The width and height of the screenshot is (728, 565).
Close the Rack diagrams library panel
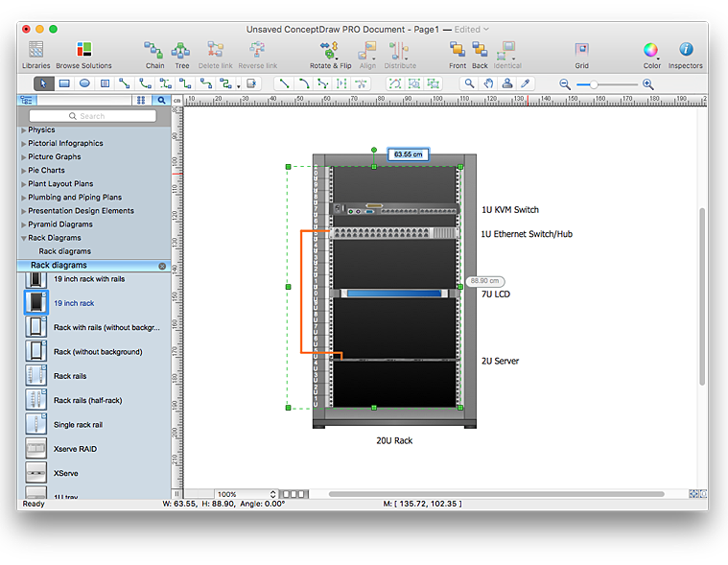click(162, 266)
